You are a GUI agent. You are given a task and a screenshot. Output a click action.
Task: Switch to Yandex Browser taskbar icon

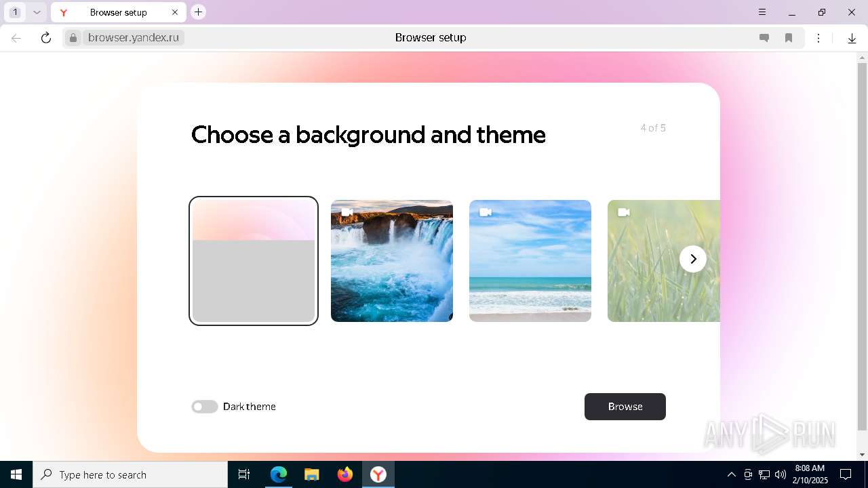click(378, 474)
